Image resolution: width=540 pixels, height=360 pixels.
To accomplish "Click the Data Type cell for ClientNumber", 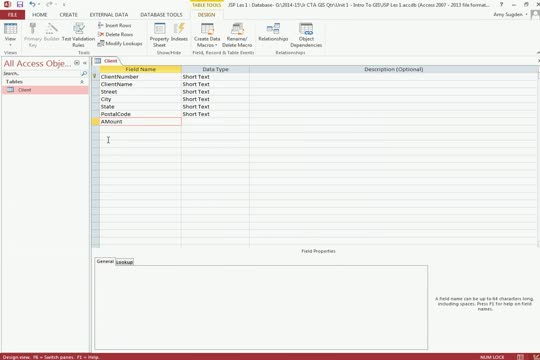I will click(216, 77).
